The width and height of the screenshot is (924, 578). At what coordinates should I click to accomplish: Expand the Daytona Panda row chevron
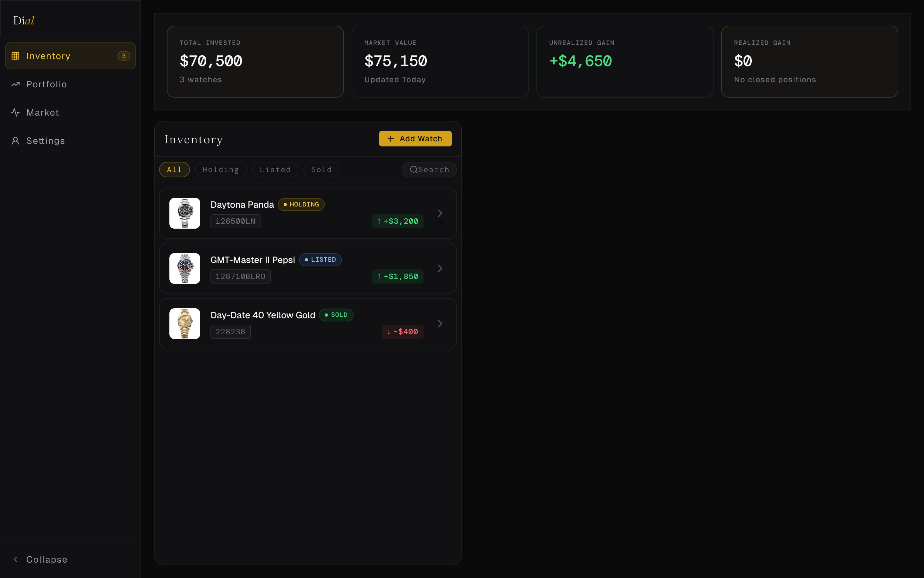(440, 213)
